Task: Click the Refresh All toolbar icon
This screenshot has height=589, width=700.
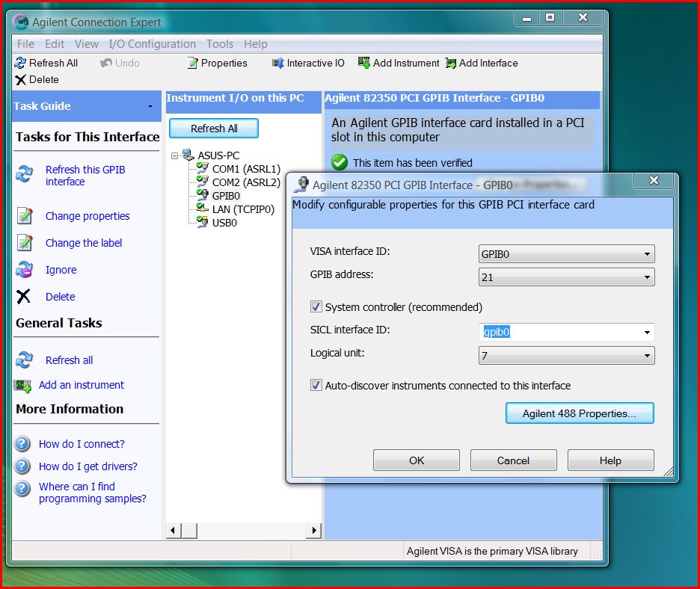Action: coord(20,64)
